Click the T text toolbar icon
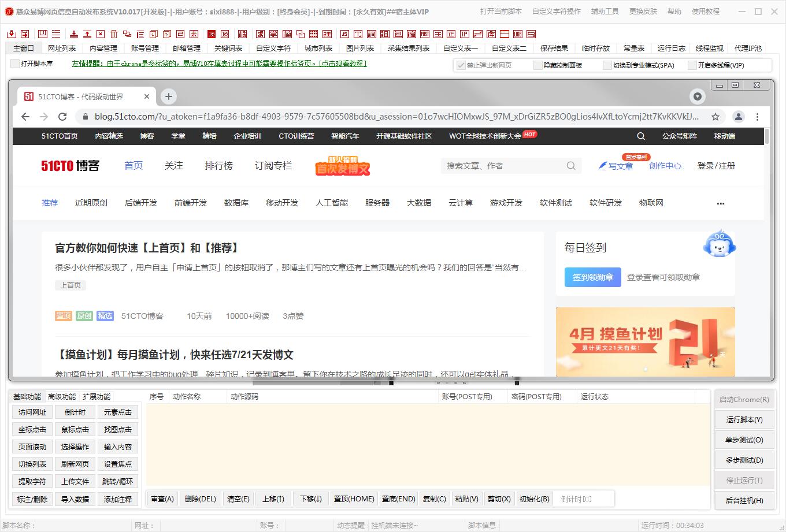 click(x=358, y=34)
